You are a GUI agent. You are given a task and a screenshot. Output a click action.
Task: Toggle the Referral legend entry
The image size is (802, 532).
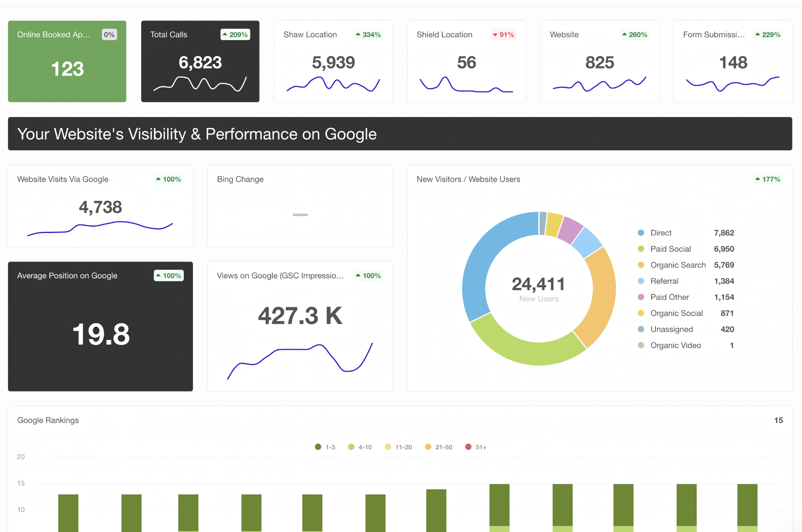click(658, 281)
